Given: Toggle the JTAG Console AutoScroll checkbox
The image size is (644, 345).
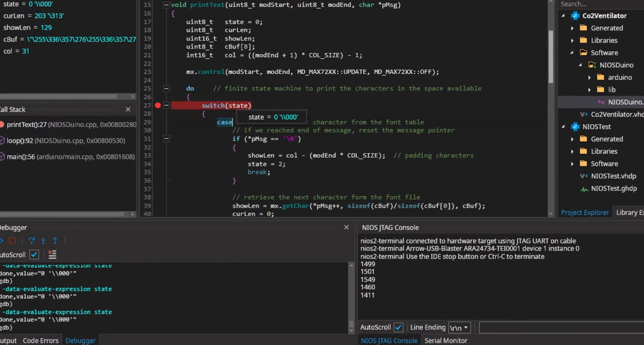Looking at the screenshot, I should [x=398, y=327].
